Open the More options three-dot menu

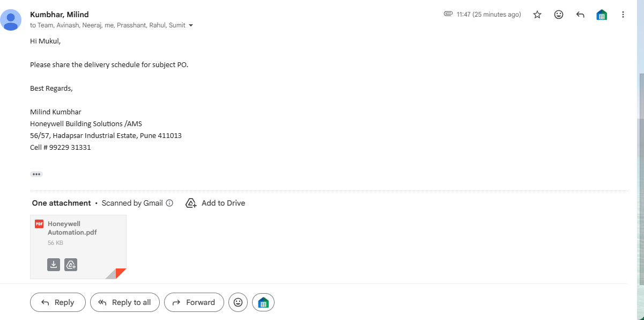pos(623,15)
